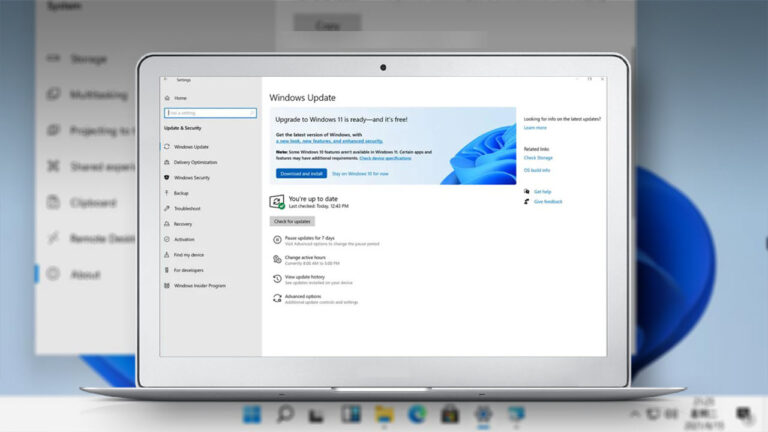The height and width of the screenshot is (432, 768).
Task: Open For developers settings
Action: coord(184,270)
